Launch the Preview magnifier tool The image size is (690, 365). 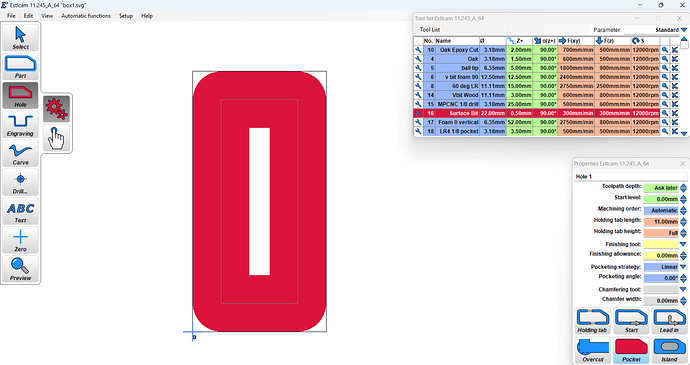point(20,269)
